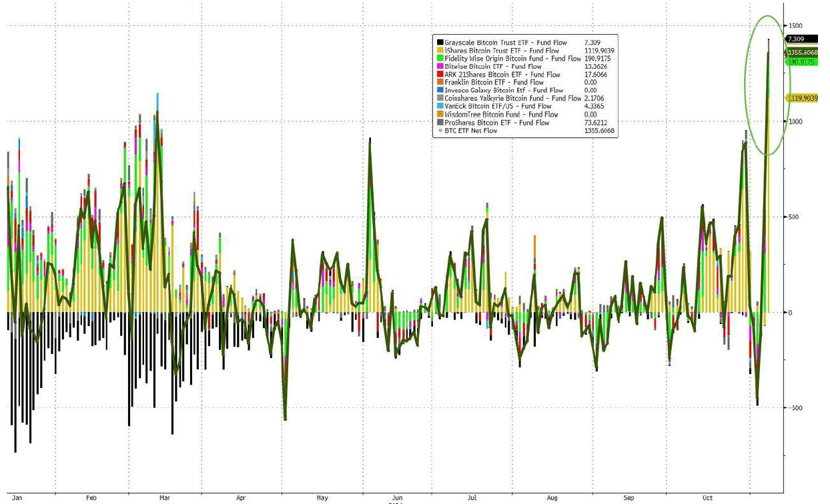
Task: Click the 190.9175 value inside the legend
Action: coord(598,58)
